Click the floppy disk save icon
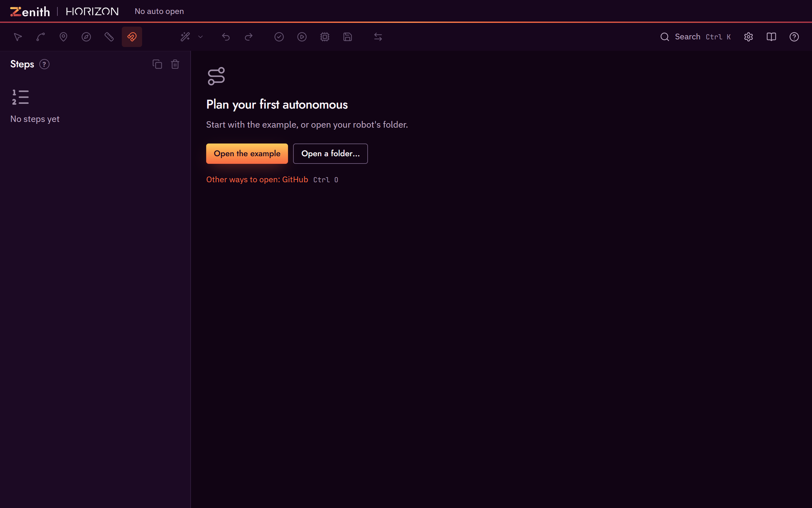The image size is (812, 508). pyautogui.click(x=348, y=37)
